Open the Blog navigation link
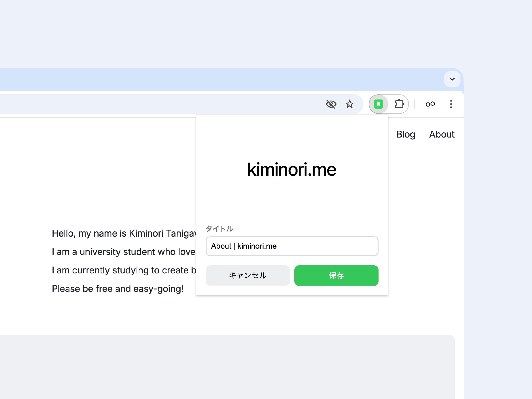The width and height of the screenshot is (532, 399). point(406,134)
